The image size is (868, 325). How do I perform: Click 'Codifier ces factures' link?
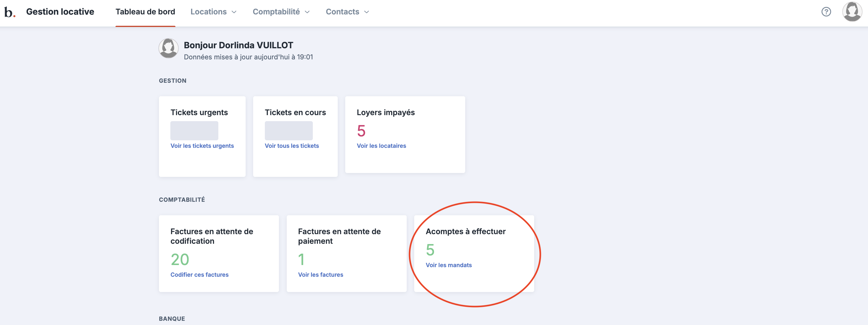click(x=199, y=275)
